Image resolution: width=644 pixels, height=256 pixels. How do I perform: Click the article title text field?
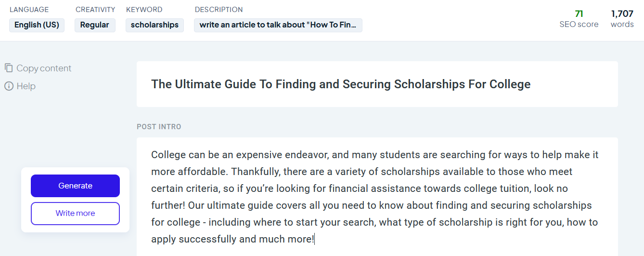coord(377,84)
